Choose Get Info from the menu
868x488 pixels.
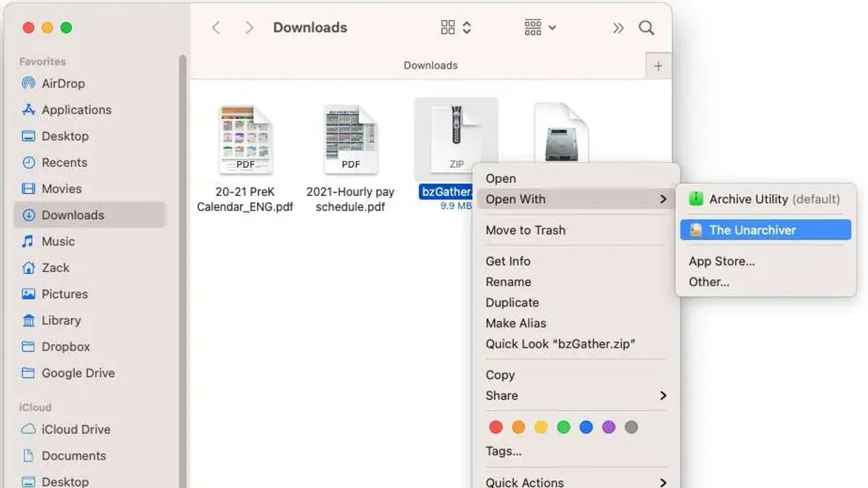[x=576, y=261]
